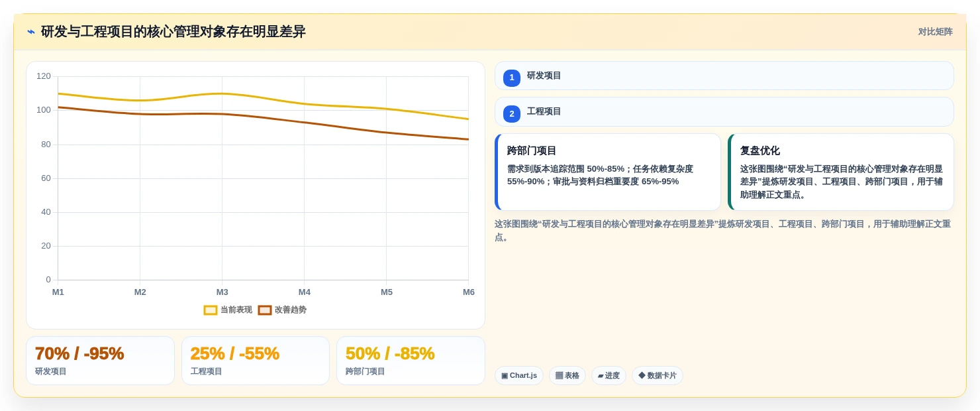Select the 进度 tag chip
This screenshot has width=980, height=411.
click(609, 376)
